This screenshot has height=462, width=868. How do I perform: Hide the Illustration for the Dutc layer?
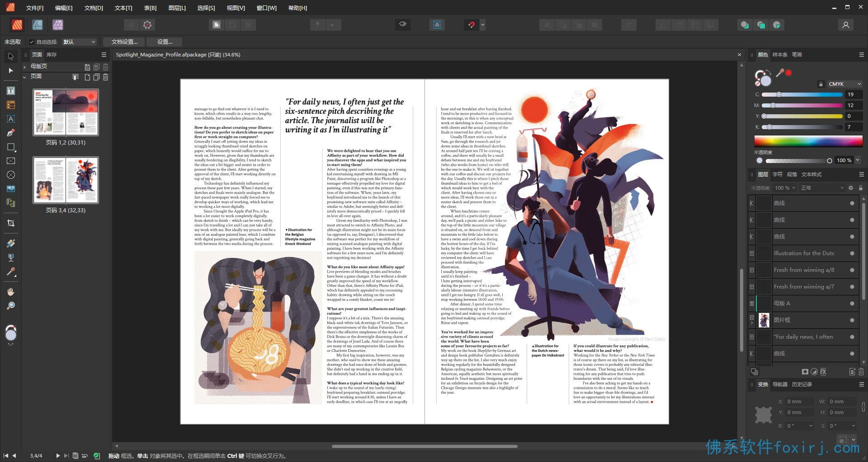coord(852,253)
